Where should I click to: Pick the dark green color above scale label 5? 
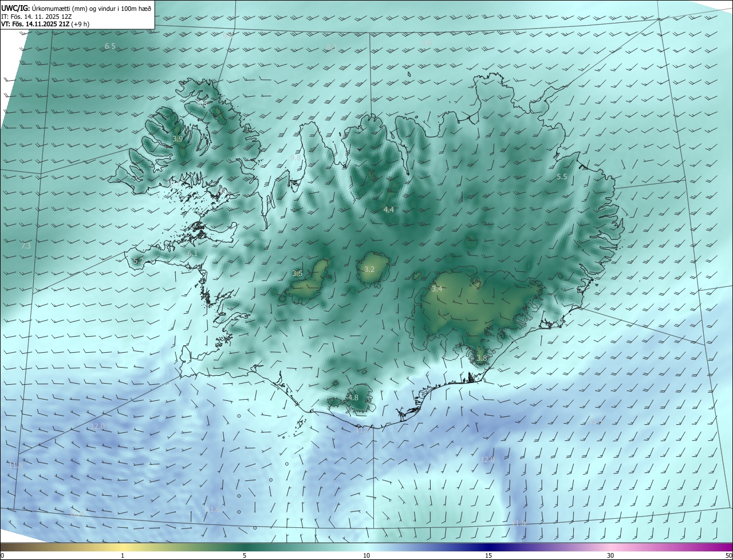pos(245,547)
